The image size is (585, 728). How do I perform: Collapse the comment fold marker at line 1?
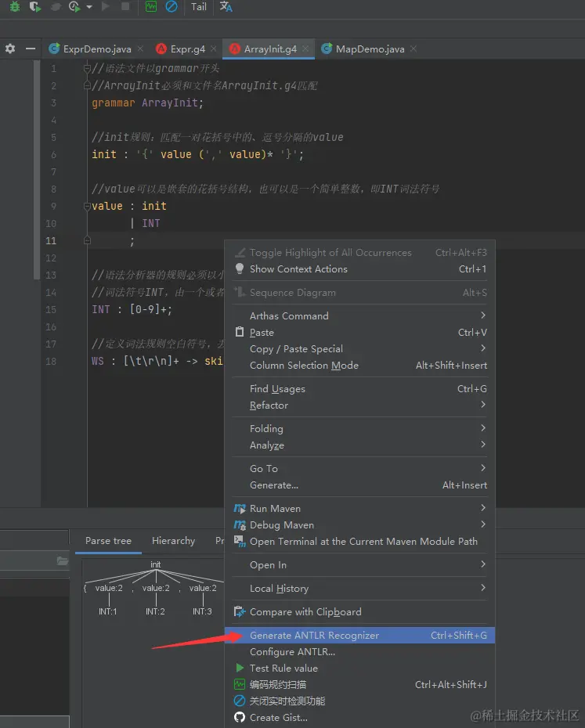[x=87, y=69]
